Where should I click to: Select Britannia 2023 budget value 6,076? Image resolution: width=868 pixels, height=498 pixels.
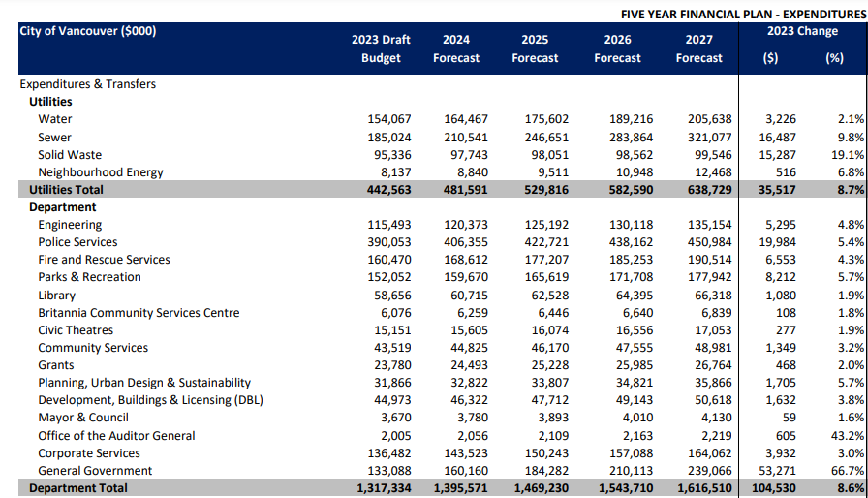click(x=396, y=313)
